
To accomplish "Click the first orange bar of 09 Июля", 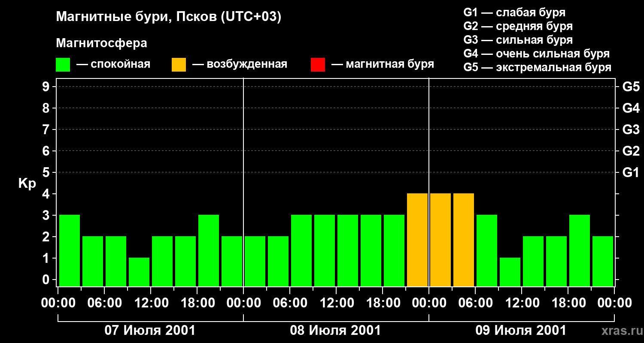I will pyautogui.click(x=440, y=240).
